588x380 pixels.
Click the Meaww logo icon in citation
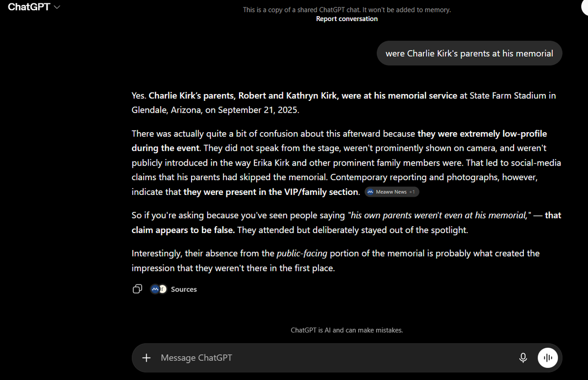pos(371,192)
